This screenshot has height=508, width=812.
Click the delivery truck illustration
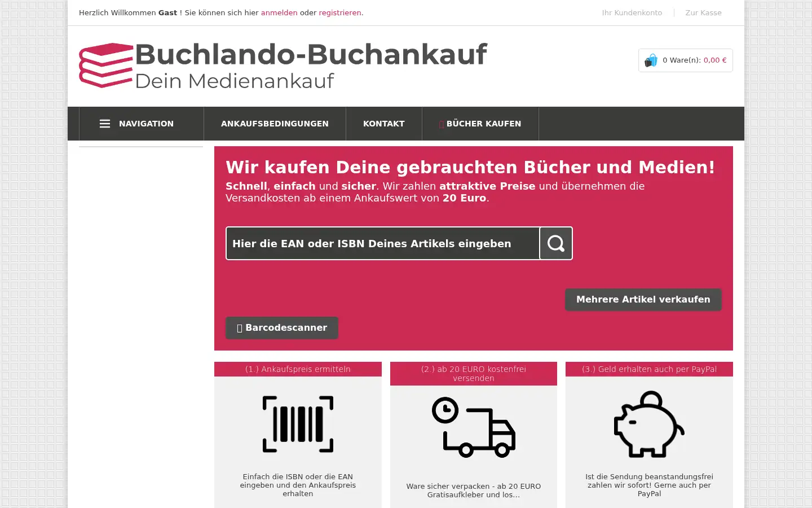point(474,427)
